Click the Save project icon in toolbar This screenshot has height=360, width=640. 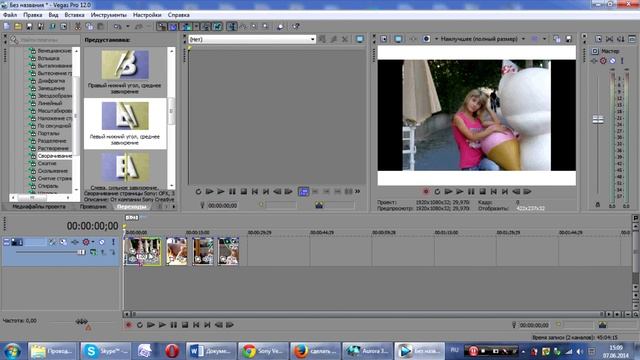point(29,27)
